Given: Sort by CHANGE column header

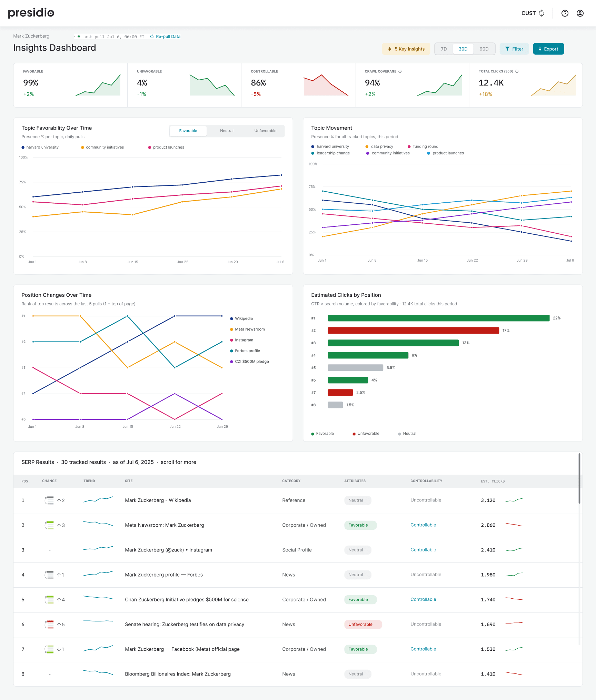Looking at the screenshot, I should point(49,481).
